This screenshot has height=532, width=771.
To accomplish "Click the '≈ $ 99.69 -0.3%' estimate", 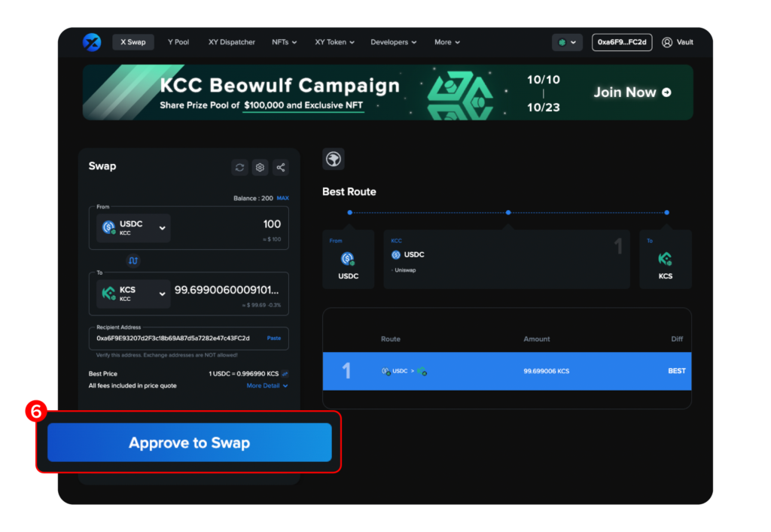I will (x=261, y=305).
